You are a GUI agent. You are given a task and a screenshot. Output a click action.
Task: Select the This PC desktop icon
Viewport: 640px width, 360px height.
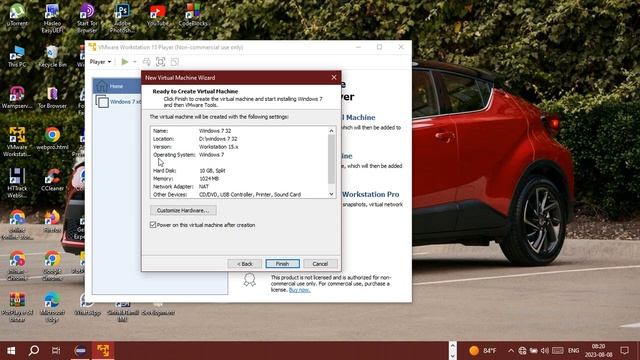click(17, 56)
